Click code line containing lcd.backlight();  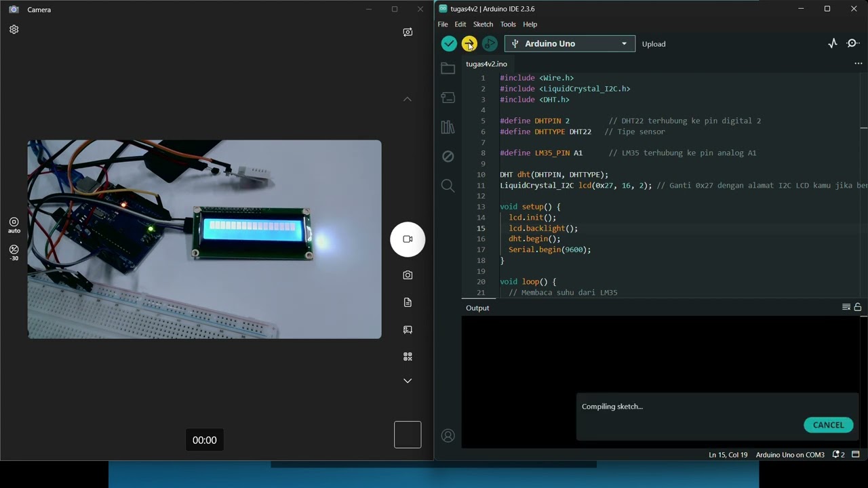543,228
